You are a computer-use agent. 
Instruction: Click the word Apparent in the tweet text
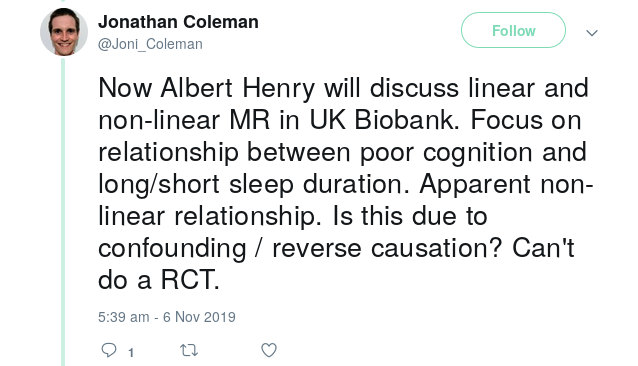click(475, 185)
